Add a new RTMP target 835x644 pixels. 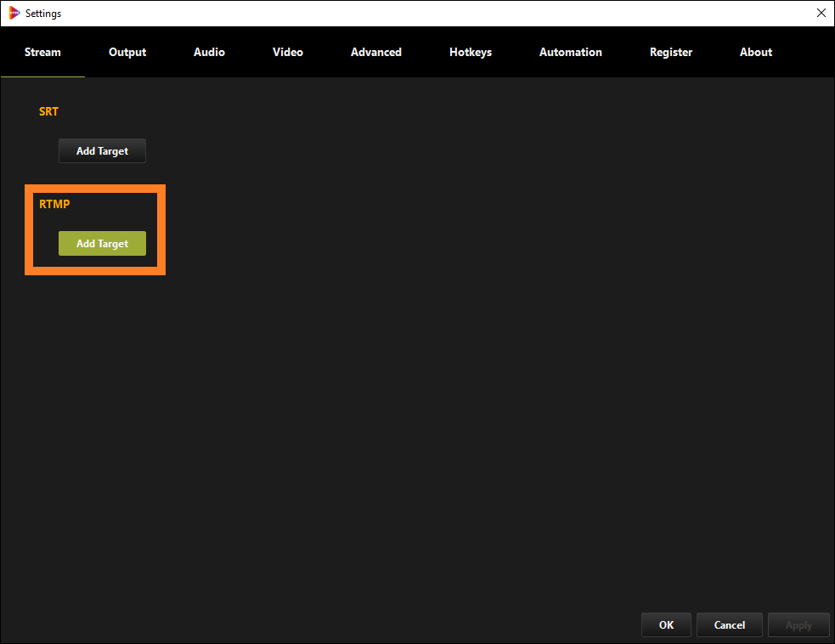pos(102,243)
